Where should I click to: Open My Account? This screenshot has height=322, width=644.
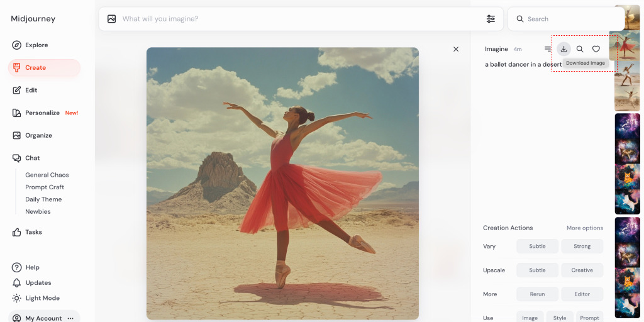pos(37,318)
